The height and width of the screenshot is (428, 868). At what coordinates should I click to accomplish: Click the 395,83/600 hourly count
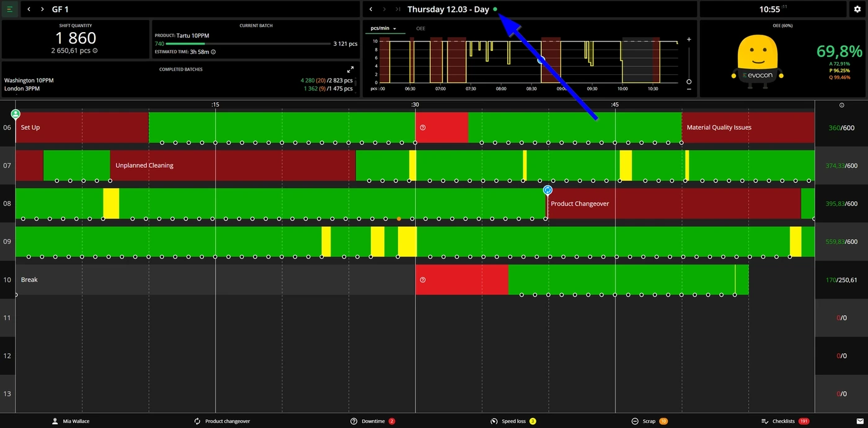[841, 204]
